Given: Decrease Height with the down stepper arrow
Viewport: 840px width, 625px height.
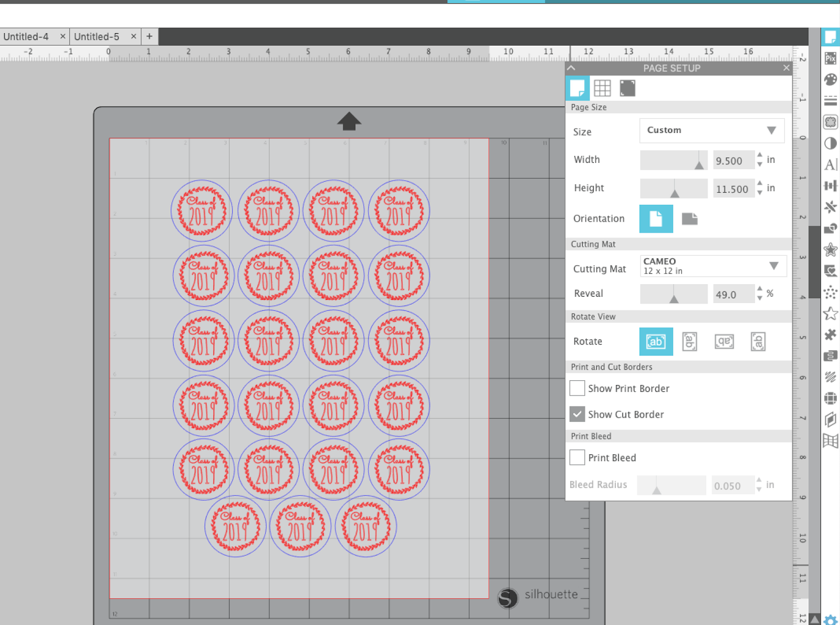Looking at the screenshot, I should point(760,193).
